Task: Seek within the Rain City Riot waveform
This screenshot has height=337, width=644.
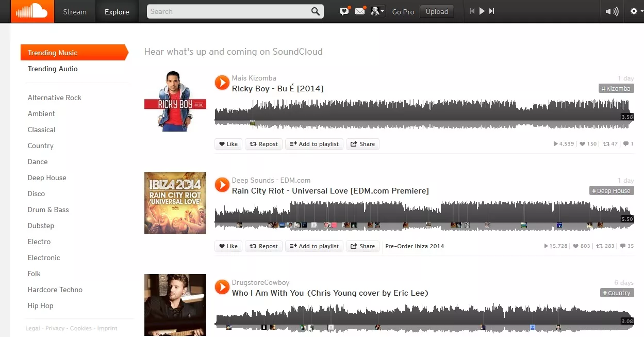Action: coord(423,213)
